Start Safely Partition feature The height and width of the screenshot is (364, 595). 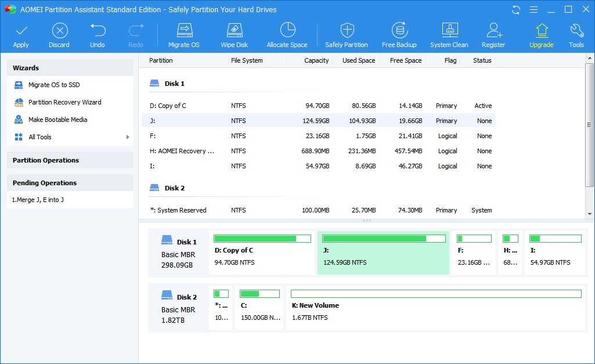347,37
